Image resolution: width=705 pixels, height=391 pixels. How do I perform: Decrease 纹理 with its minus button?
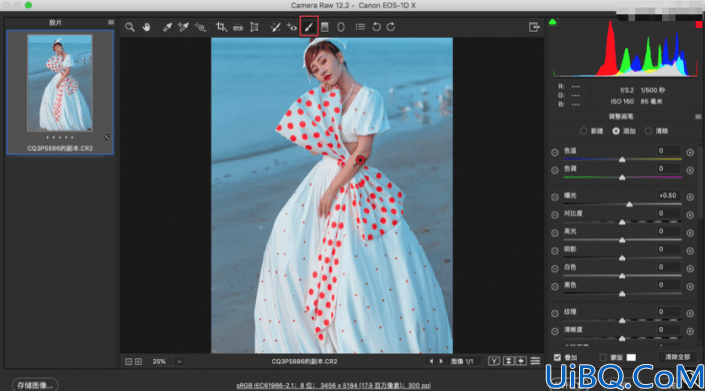point(555,313)
